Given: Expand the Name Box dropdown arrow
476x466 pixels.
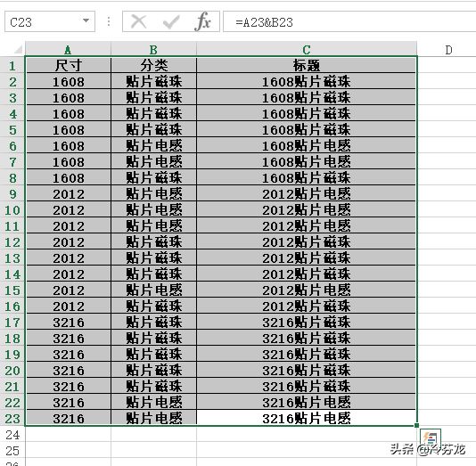Looking at the screenshot, I should pyautogui.click(x=86, y=20).
